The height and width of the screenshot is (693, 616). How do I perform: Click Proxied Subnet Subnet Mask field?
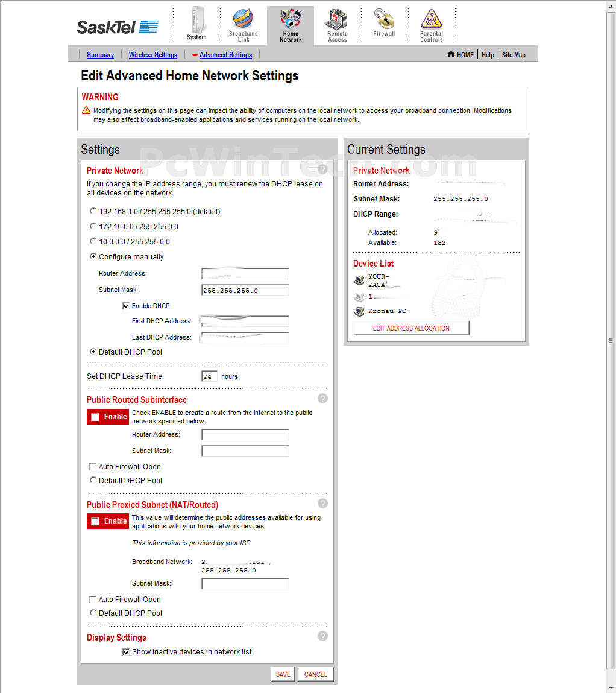click(x=245, y=584)
